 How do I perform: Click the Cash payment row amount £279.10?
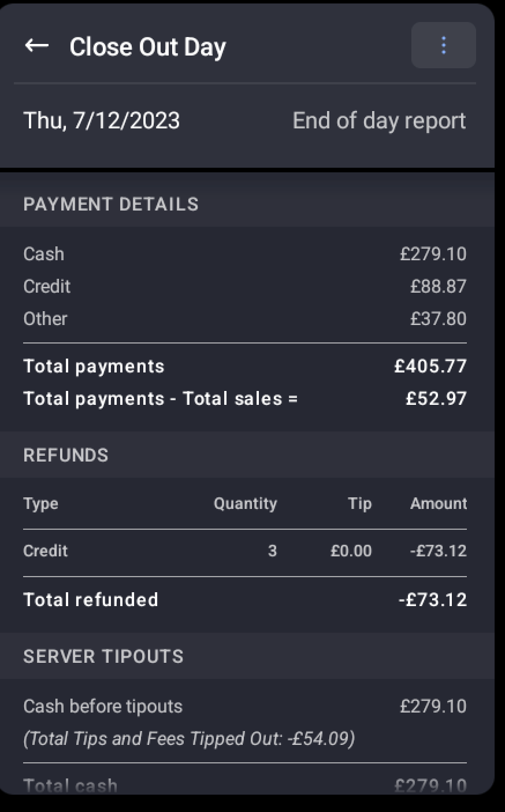(433, 254)
